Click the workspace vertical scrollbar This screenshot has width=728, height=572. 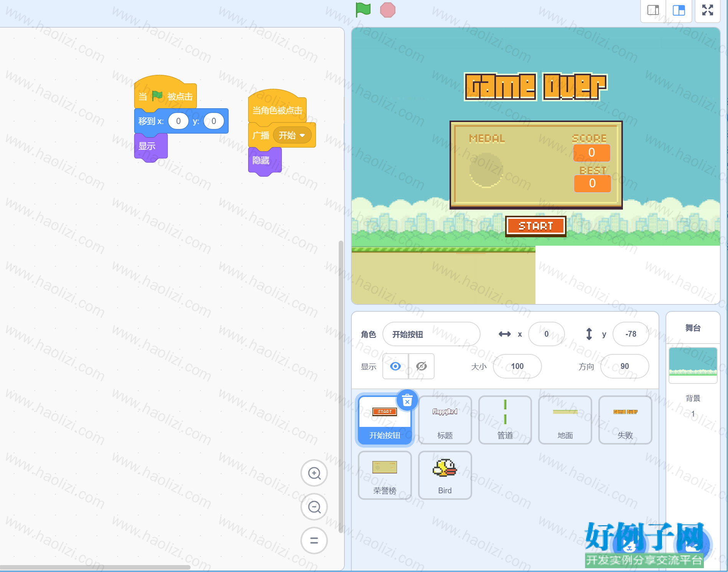click(341, 387)
